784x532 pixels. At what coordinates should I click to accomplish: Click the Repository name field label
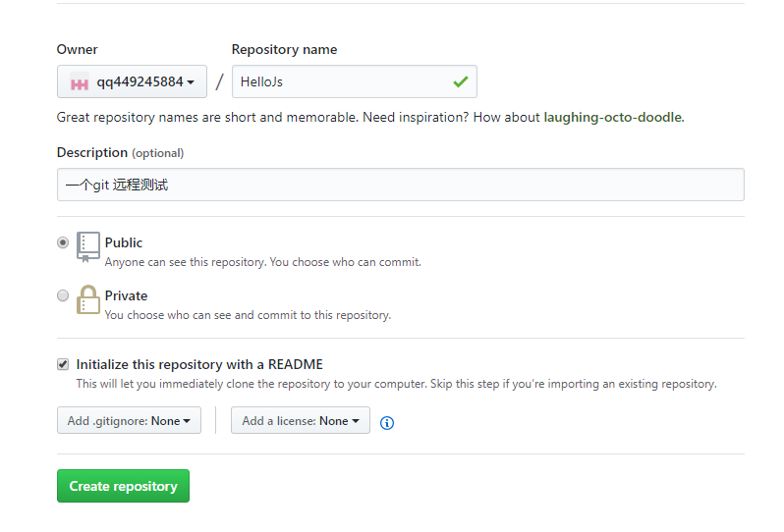(284, 50)
